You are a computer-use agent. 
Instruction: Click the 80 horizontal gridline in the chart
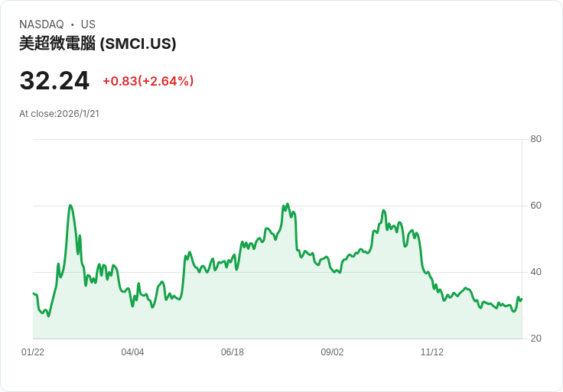click(275, 139)
